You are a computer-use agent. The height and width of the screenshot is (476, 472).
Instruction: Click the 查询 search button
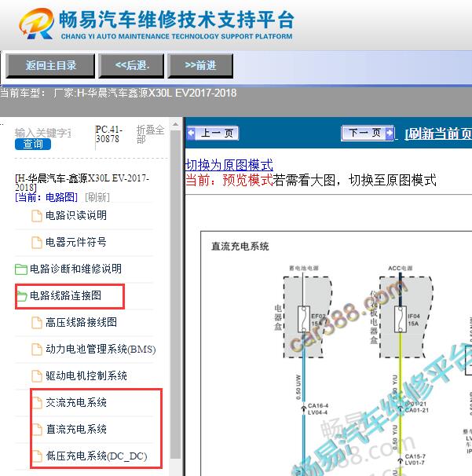(33, 144)
